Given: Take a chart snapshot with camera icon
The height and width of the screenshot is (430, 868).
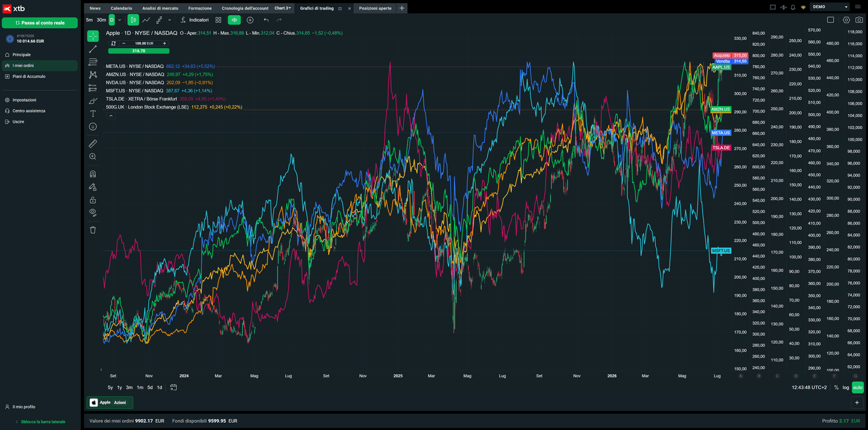Looking at the screenshot, I should [x=859, y=20].
